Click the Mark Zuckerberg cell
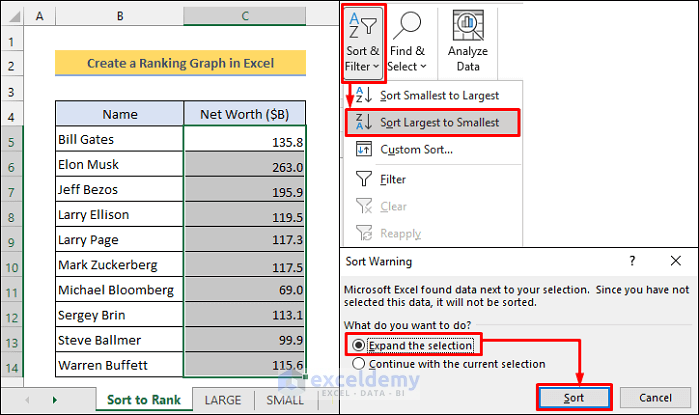This screenshot has width=699, height=415. point(119,264)
